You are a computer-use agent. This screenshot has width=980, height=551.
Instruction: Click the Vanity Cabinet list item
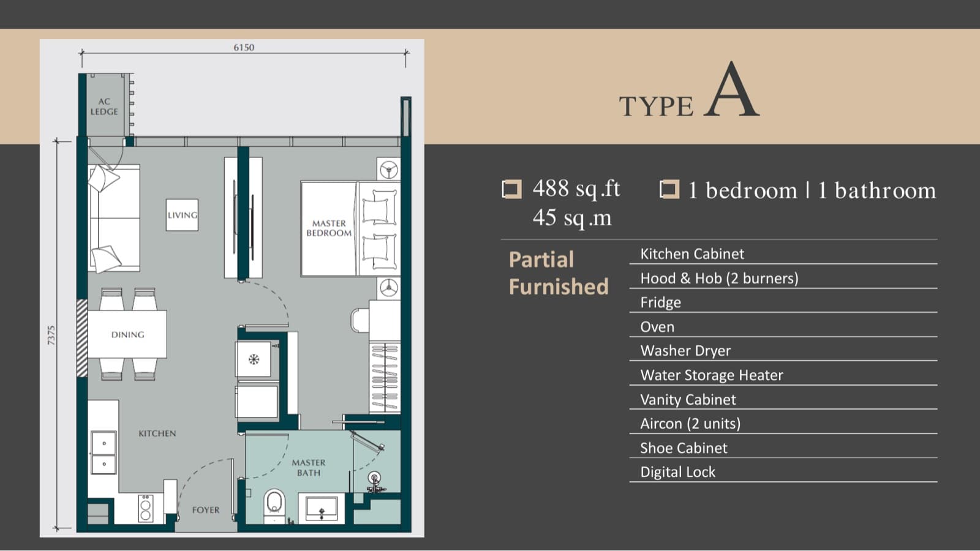tap(688, 400)
